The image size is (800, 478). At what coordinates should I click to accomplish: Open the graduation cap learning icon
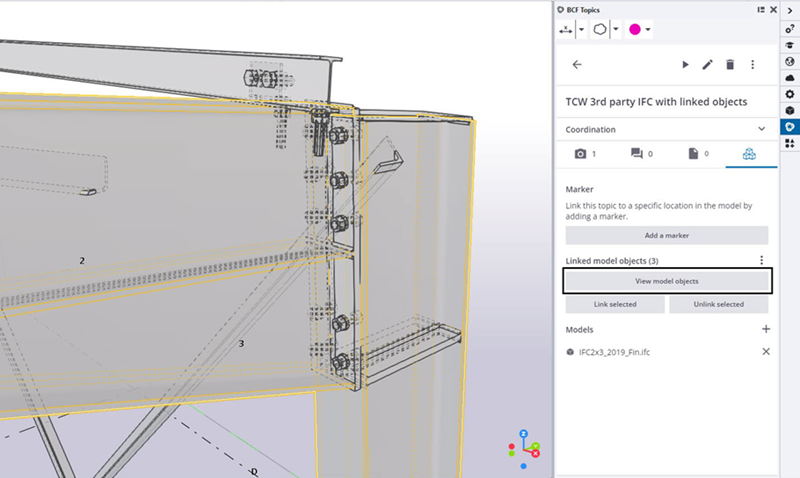(789, 45)
